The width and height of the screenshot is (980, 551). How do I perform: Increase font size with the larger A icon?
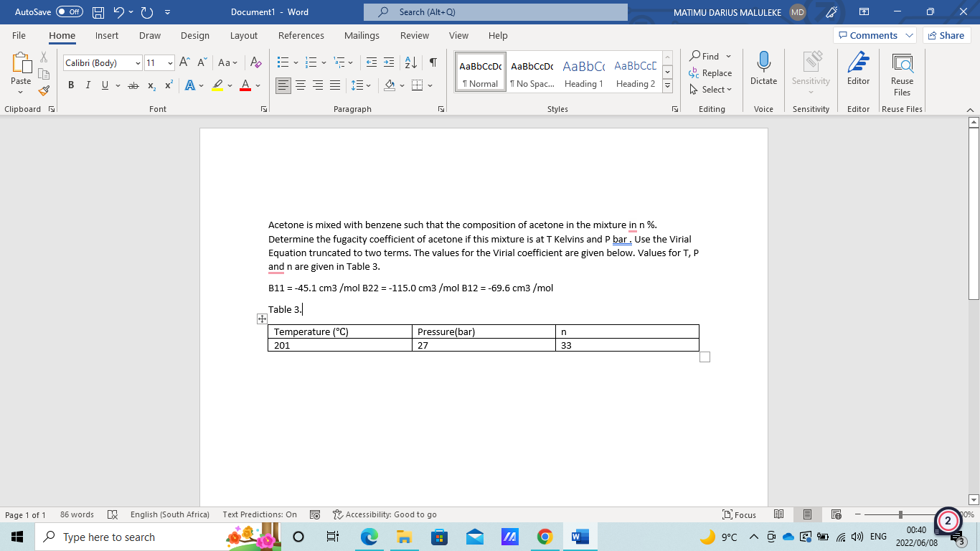pyautogui.click(x=184, y=63)
